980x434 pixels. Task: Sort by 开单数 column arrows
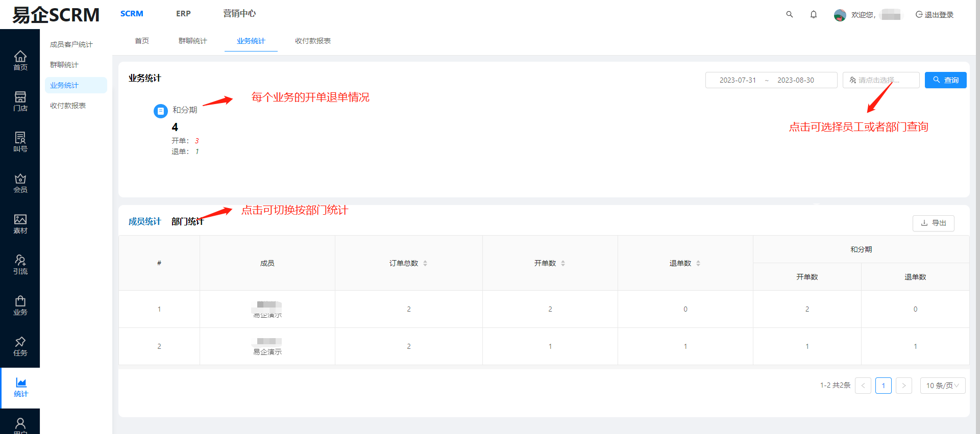click(x=563, y=263)
